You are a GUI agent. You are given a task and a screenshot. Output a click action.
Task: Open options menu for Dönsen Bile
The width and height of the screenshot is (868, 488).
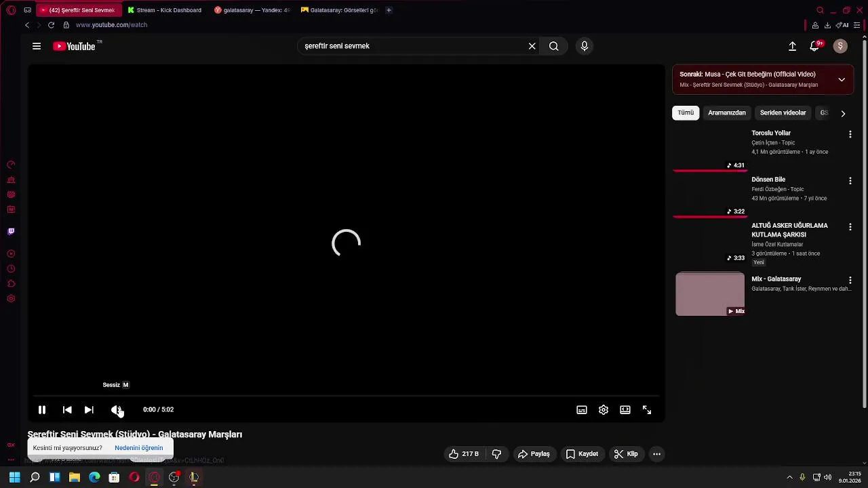(x=850, y=181)
